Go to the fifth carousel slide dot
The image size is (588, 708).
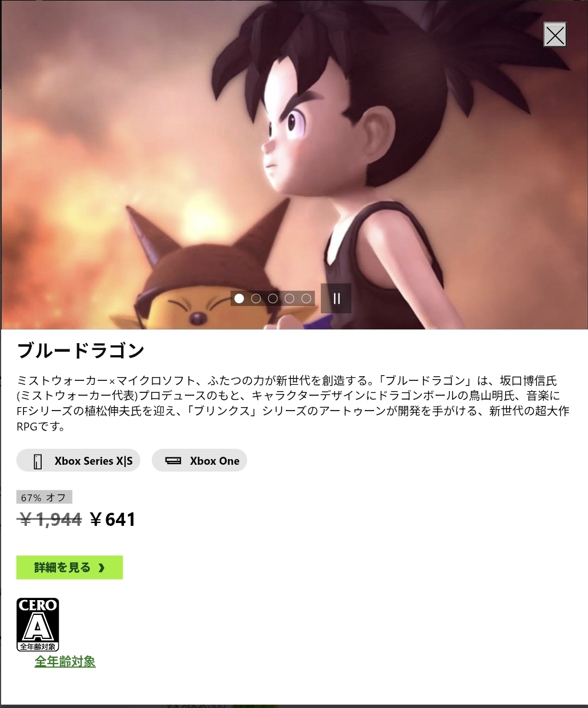306,298
